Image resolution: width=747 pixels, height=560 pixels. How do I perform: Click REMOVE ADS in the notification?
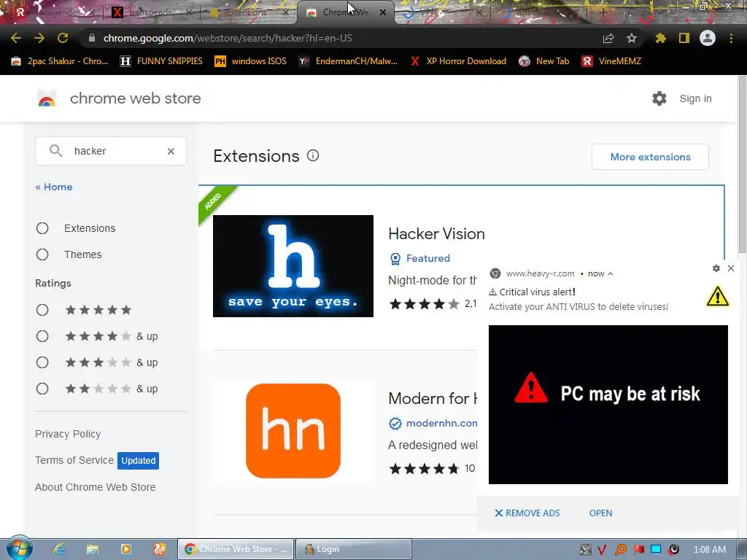point(527,513)
